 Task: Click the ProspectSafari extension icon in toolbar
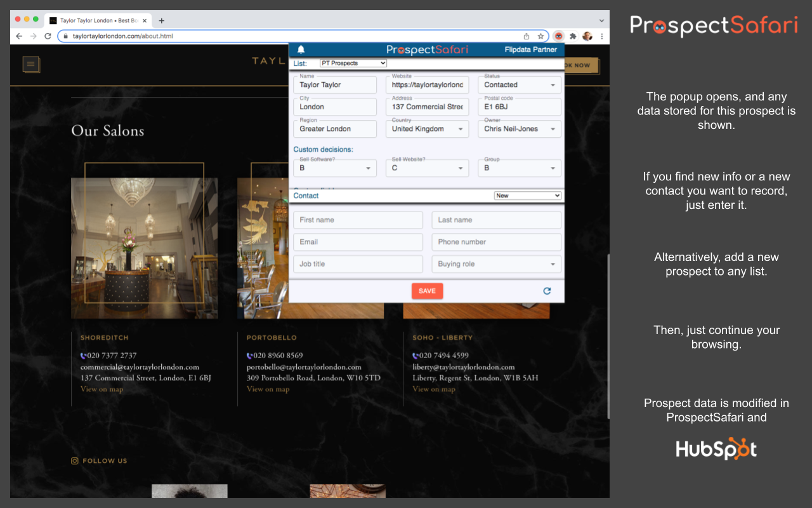558,36
